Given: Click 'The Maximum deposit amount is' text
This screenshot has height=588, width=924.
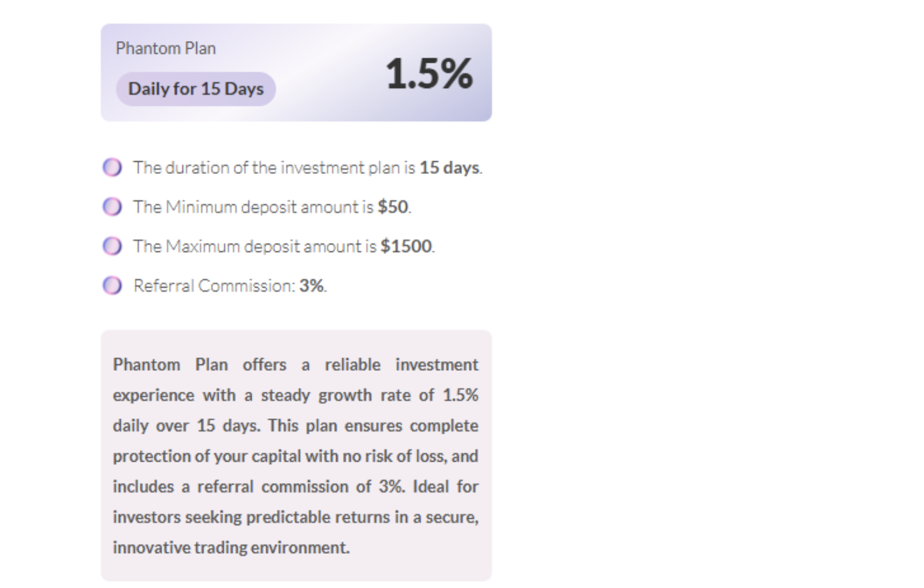Looking at the screenshot, I should click(255, 246).
